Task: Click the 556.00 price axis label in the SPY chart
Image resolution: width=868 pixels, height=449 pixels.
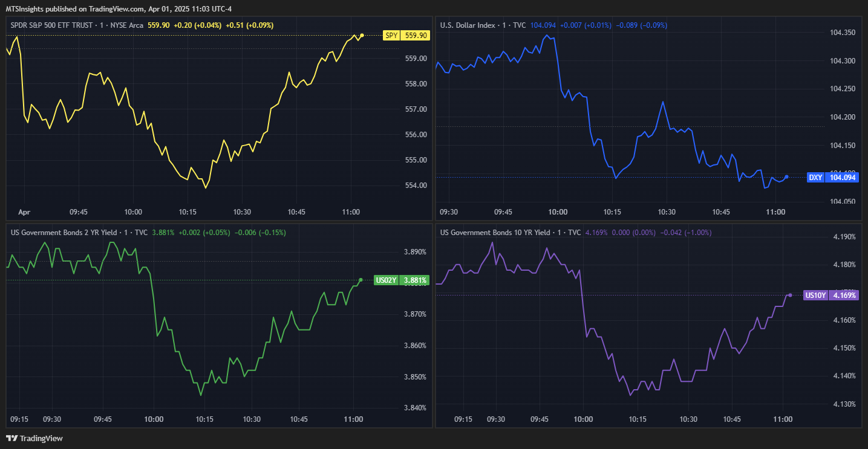Action: pos(416,135)
